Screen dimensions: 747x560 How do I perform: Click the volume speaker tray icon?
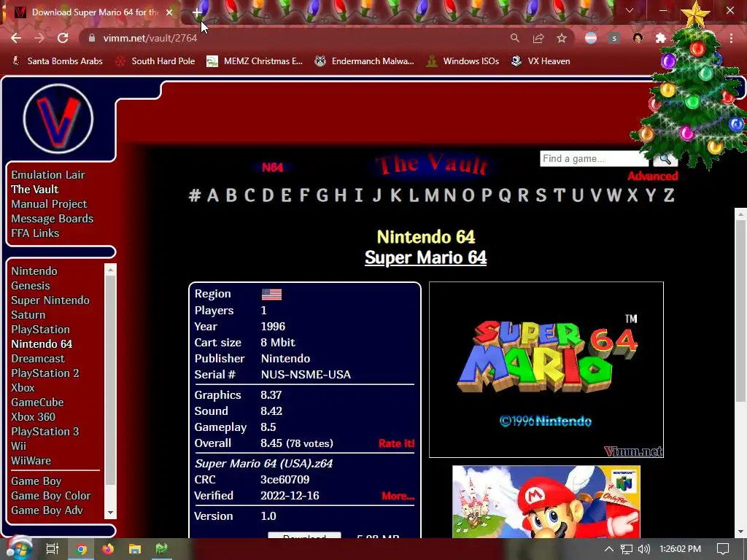643,549
